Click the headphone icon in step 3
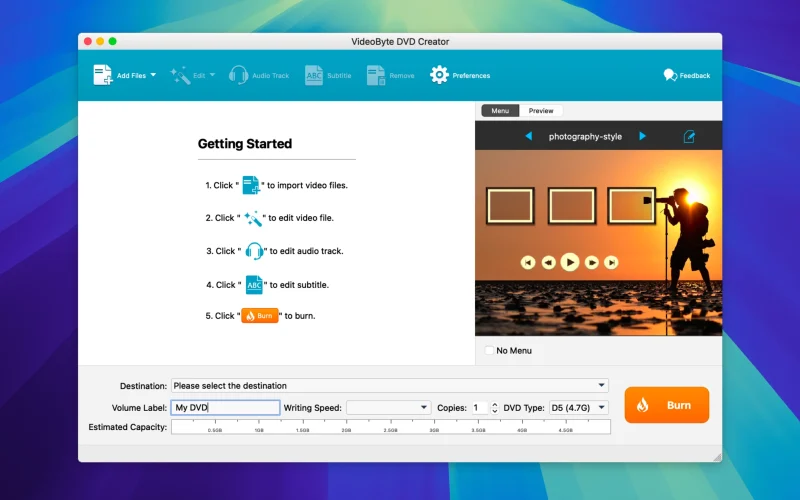This screenshot has height=500, width=800. click(x=254, y=251)
